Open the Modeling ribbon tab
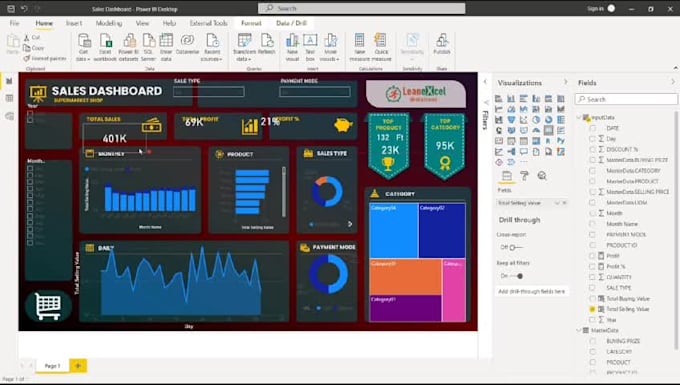Viewport: 680px width, 385px height. (109, 23)
